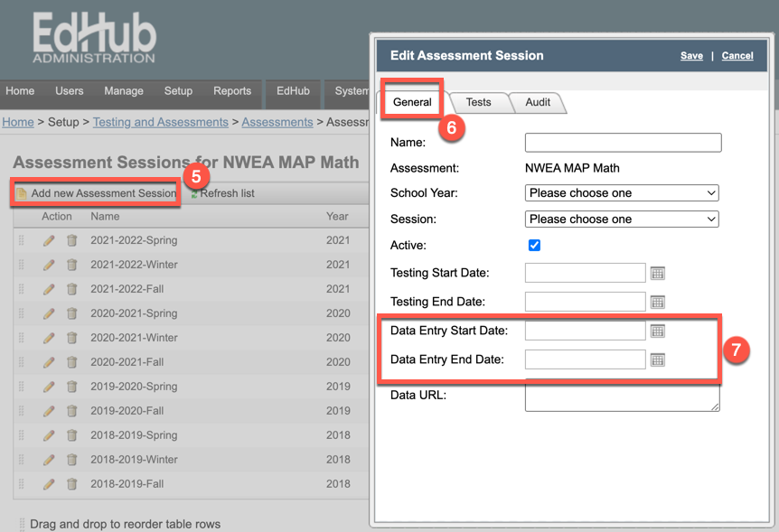
Task: Edit the 2018-2019-Fall session with pencil icon
Action: [49, 484]
